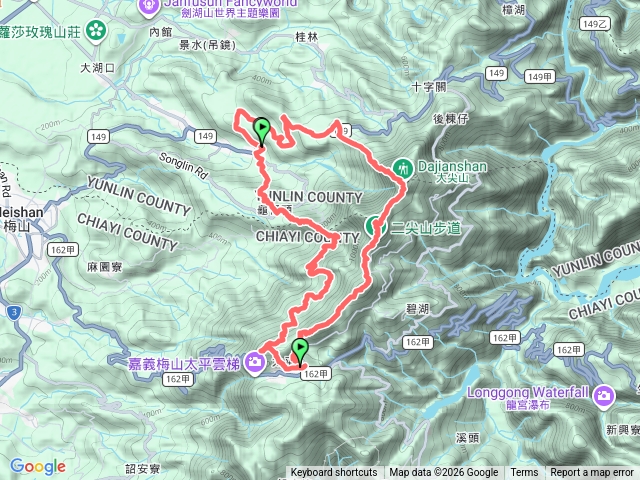Viewport: 640px width, 480px height.
Task: Select the 二尖山步道 green trail marker
Action: [x=373, y=226]
